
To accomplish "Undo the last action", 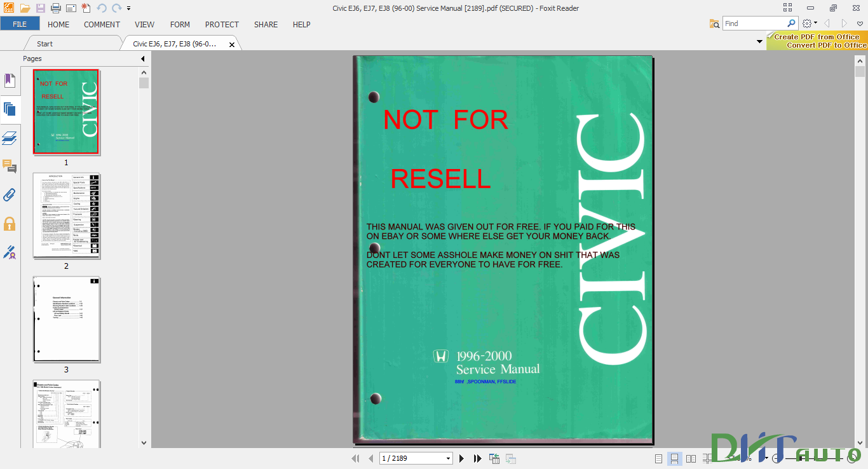I will tap(102, 8).
